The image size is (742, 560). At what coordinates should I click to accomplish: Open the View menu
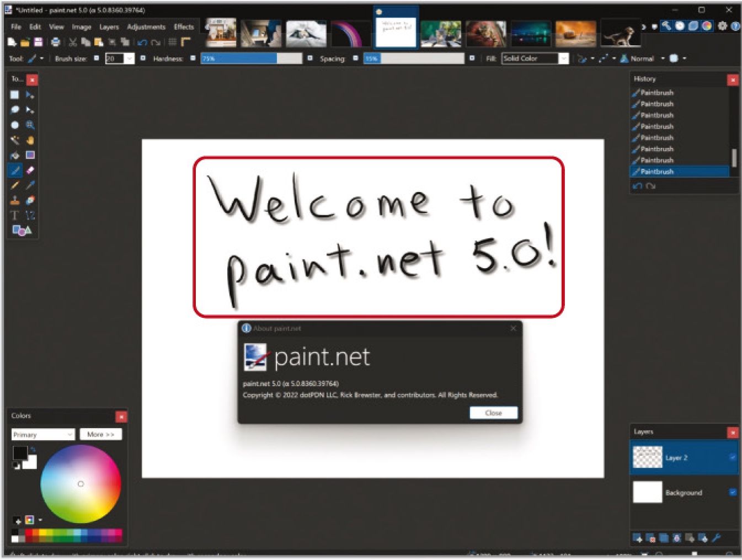click(56, 26)
